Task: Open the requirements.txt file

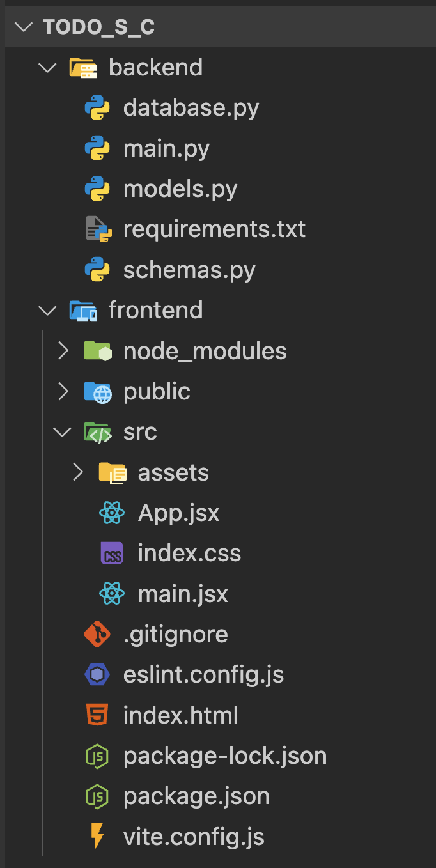Action: (x=214, y=229)
